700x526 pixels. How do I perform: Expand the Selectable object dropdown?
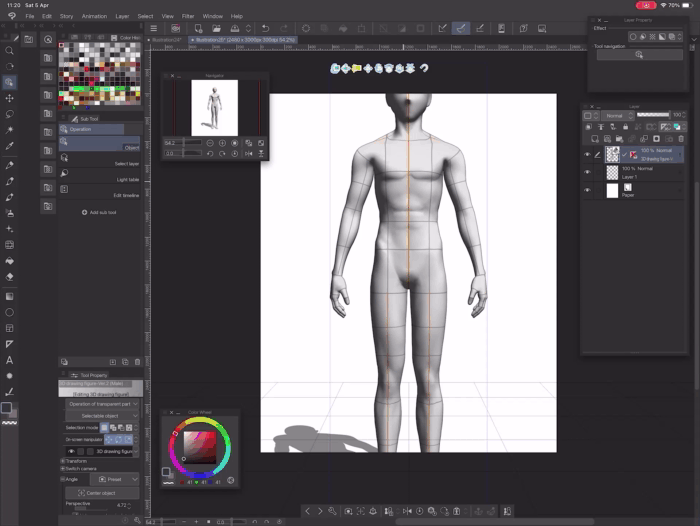click(x=102, y=415)
